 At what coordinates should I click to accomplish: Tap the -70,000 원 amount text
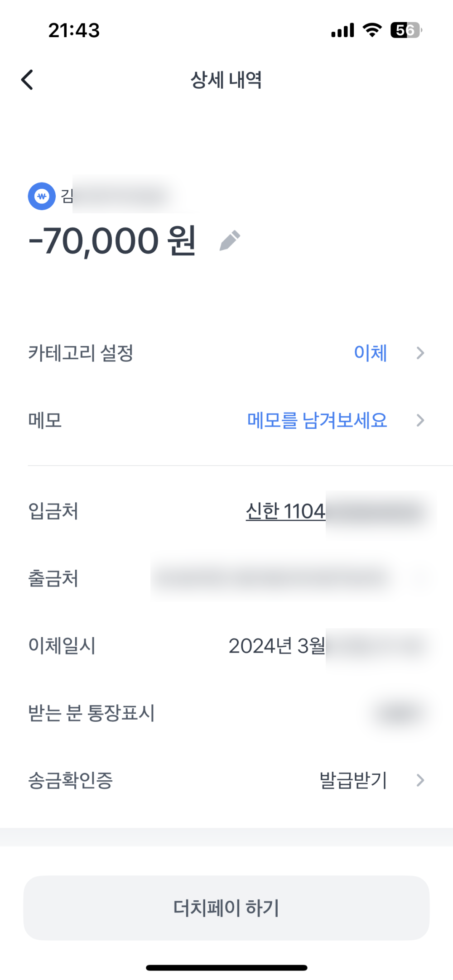tap(112, 240)
